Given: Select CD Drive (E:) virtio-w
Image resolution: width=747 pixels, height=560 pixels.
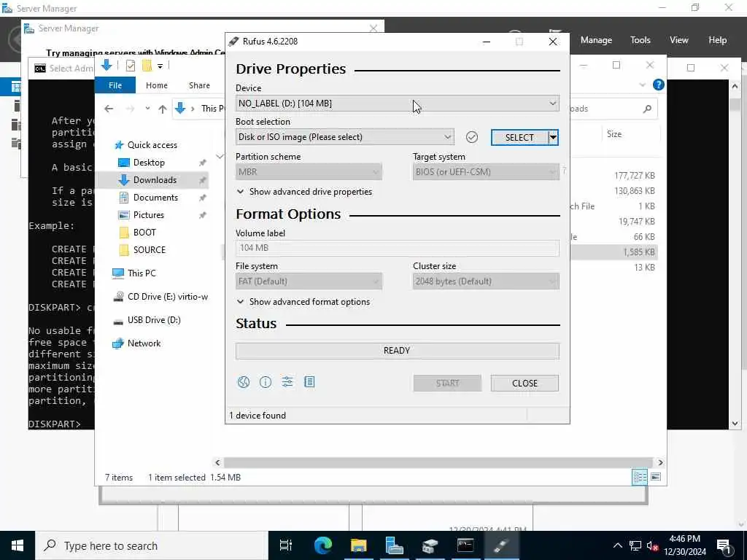Looking at the screenshot, I should tap(160, 297).
